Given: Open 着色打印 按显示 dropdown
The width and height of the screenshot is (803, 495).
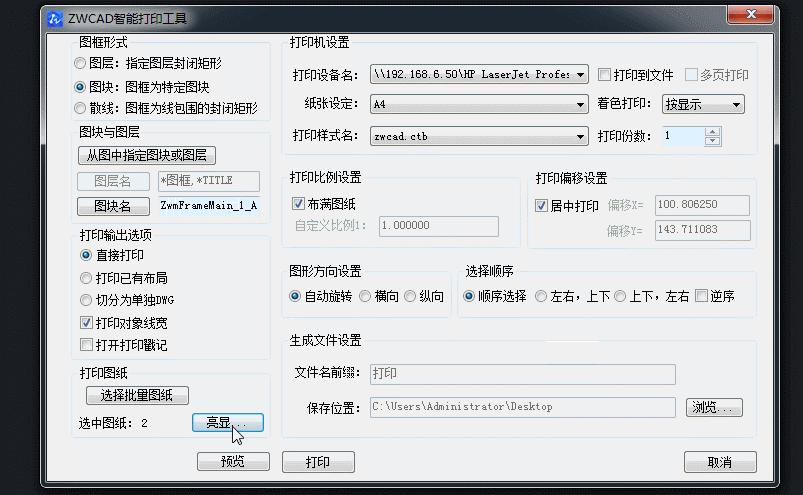Looking at the screenshot, I should [703, 104].
